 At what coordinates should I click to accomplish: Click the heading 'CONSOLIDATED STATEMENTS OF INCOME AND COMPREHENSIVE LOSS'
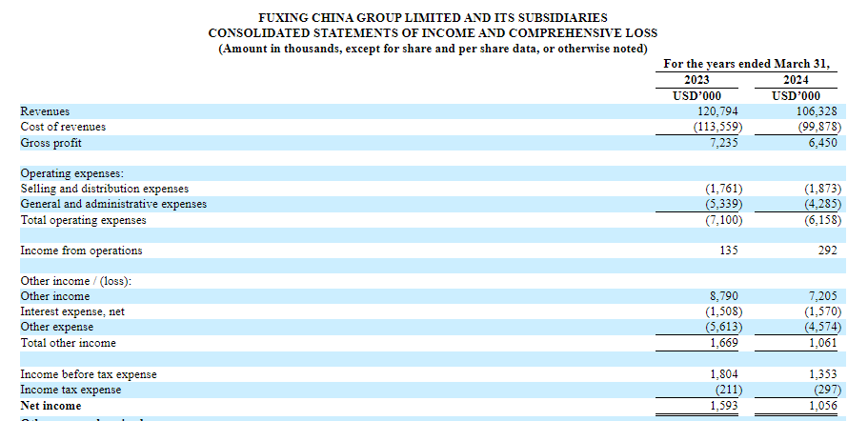(433, 33)
